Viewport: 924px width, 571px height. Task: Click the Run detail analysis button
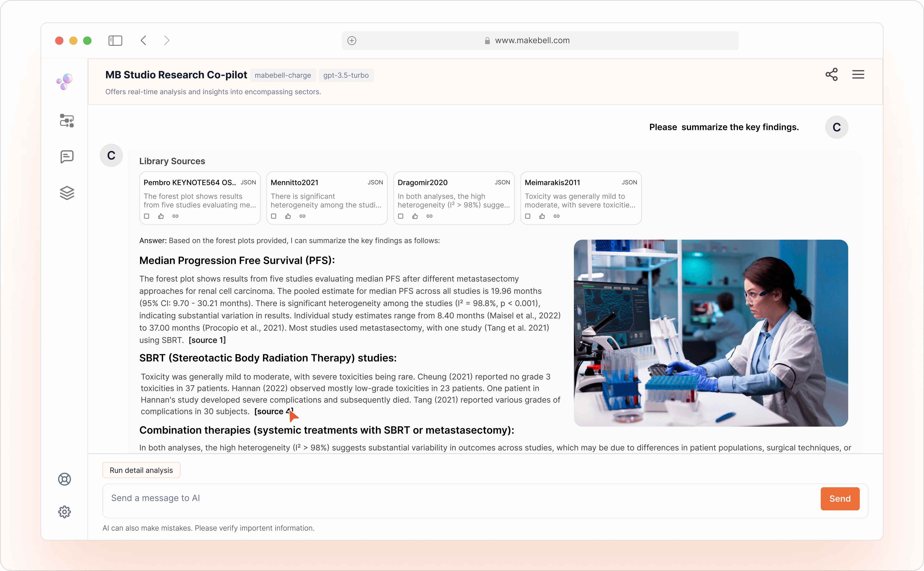[141, 470]
